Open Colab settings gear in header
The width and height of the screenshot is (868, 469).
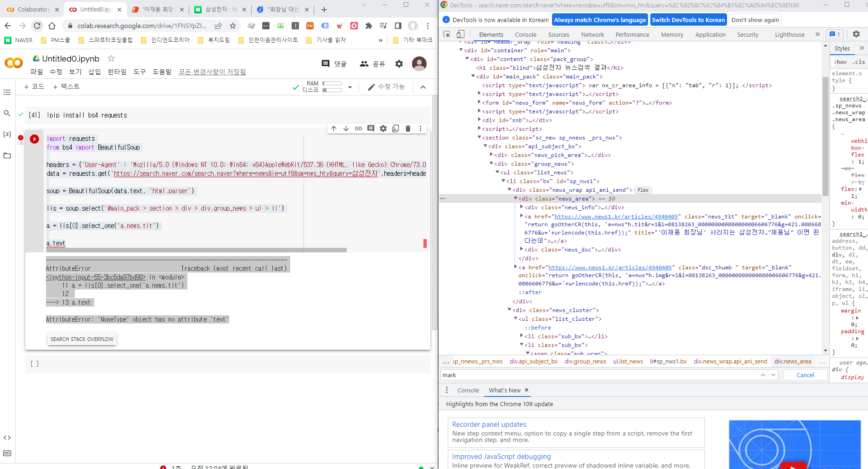click(x=399, y=64)
